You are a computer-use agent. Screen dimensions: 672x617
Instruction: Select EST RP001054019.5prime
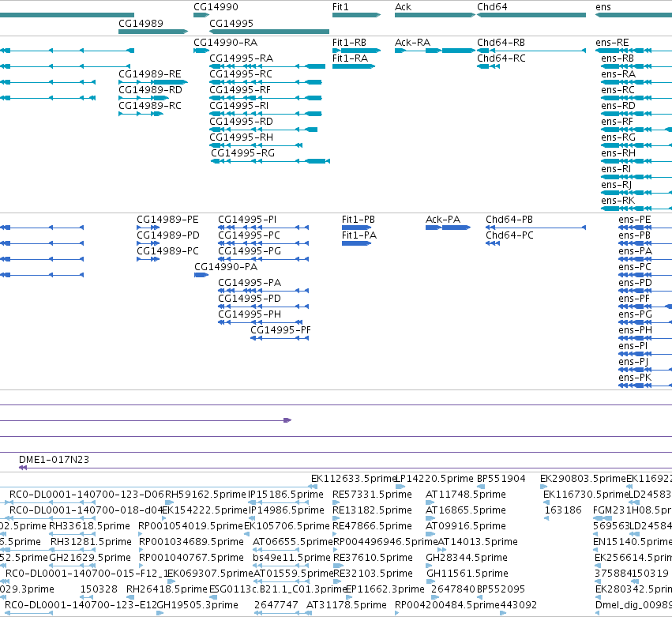click(190, 526)
